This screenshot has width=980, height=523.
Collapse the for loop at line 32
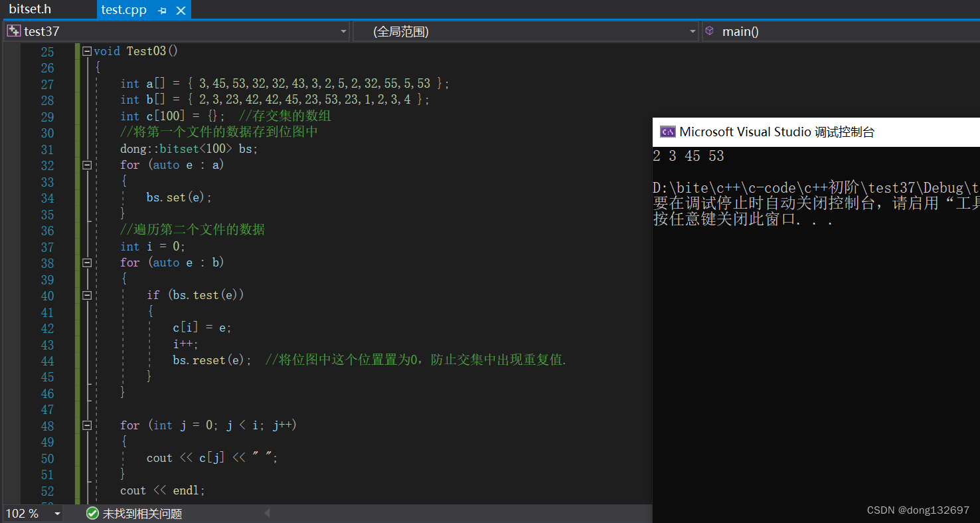point(86,165)
